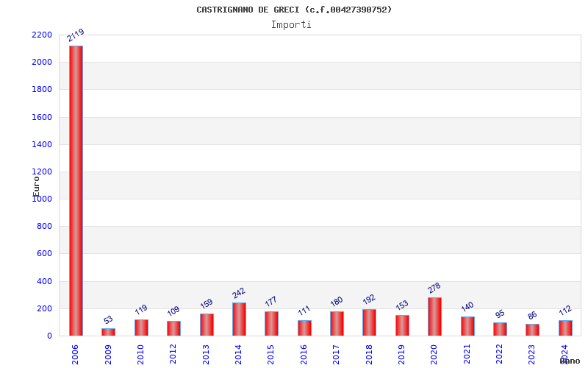Screen dimensions: 588x368
Task: Click the value label 86
Action: [x=532, y=316]
